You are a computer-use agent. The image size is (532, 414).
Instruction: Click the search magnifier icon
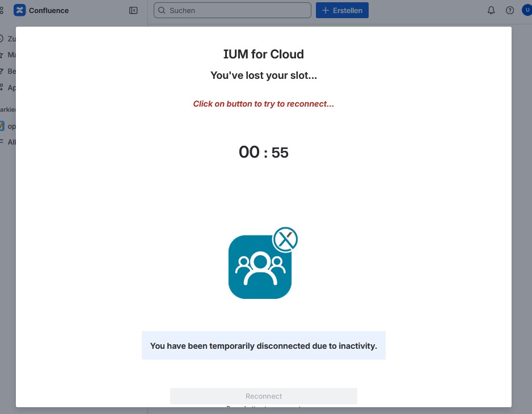[162, 11]
